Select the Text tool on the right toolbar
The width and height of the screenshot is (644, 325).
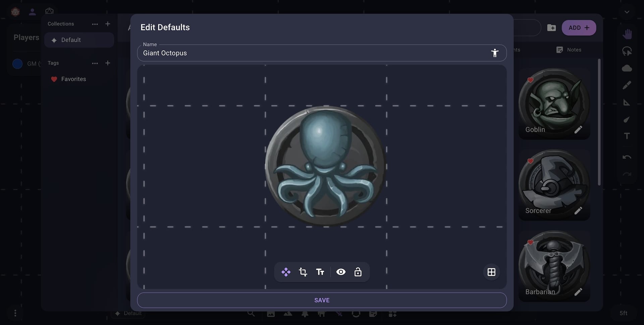tap(627, 136)
